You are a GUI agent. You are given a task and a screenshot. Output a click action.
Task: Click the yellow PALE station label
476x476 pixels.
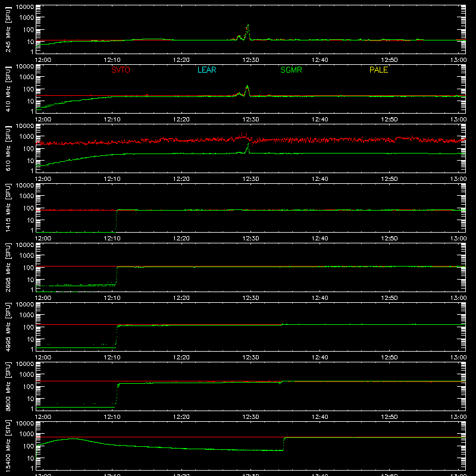[x=378, y=70]
